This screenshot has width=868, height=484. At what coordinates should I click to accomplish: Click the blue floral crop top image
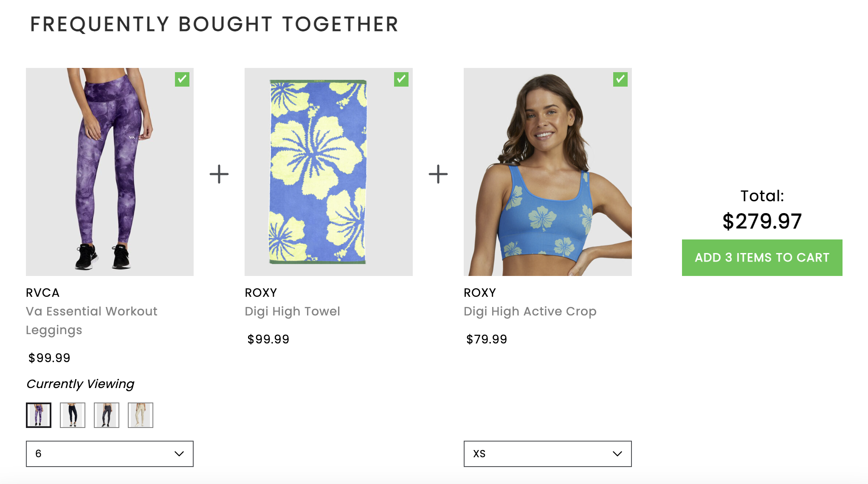[547, 172]
